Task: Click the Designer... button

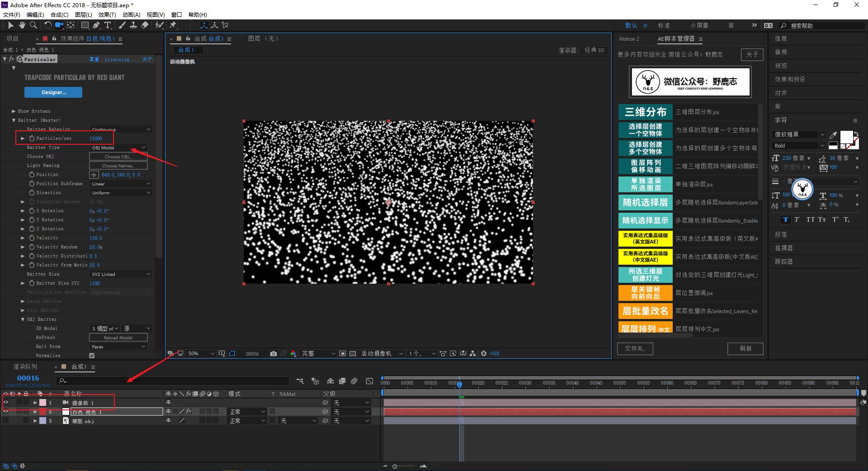Action: [x=53, y=92]
